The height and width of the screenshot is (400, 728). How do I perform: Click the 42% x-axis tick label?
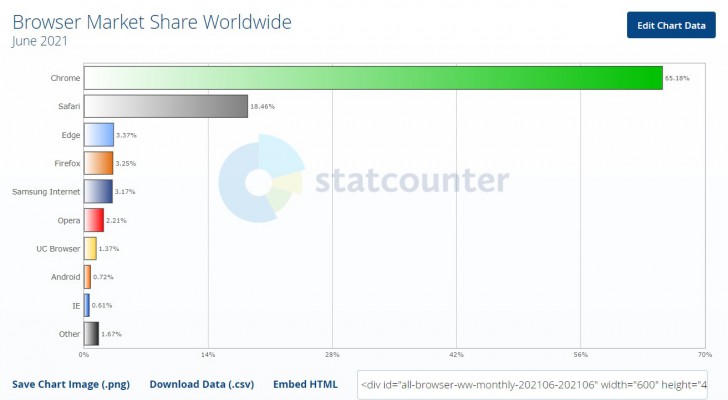pos(456,355)
